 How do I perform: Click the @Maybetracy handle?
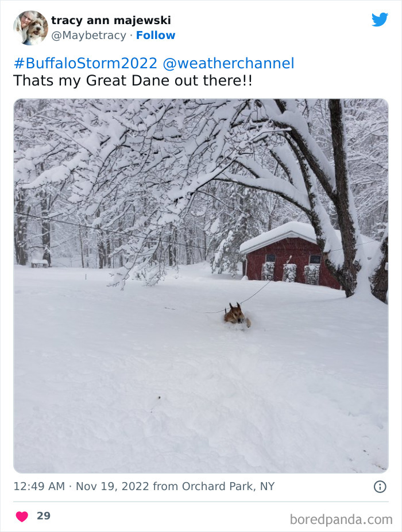(x=88, y=35)
